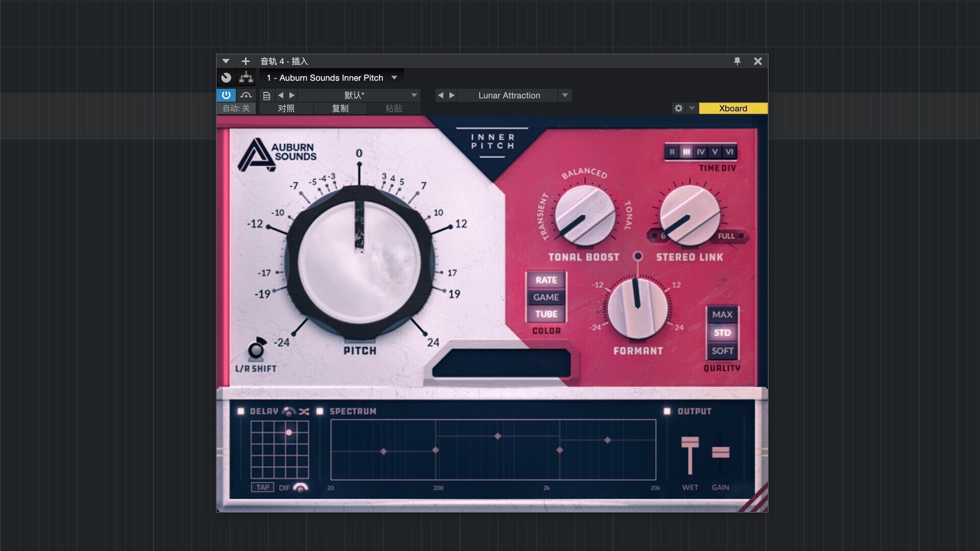Toggle the automation read curve icon

[246, 95]
